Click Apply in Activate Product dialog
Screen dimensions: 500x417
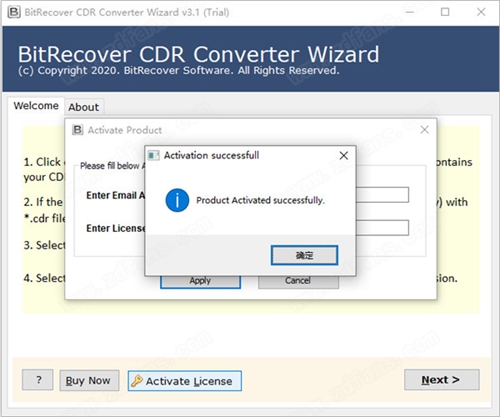[200, 281]
